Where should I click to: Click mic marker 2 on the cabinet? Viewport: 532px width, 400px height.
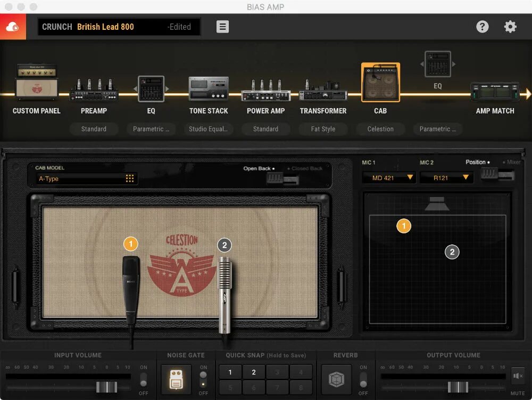click(225, 245)
